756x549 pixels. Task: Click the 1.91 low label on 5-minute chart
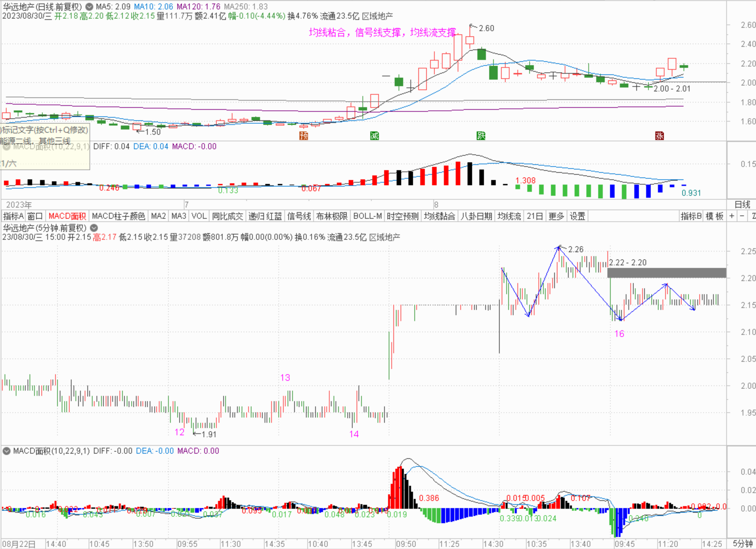(x=209, y=434)
